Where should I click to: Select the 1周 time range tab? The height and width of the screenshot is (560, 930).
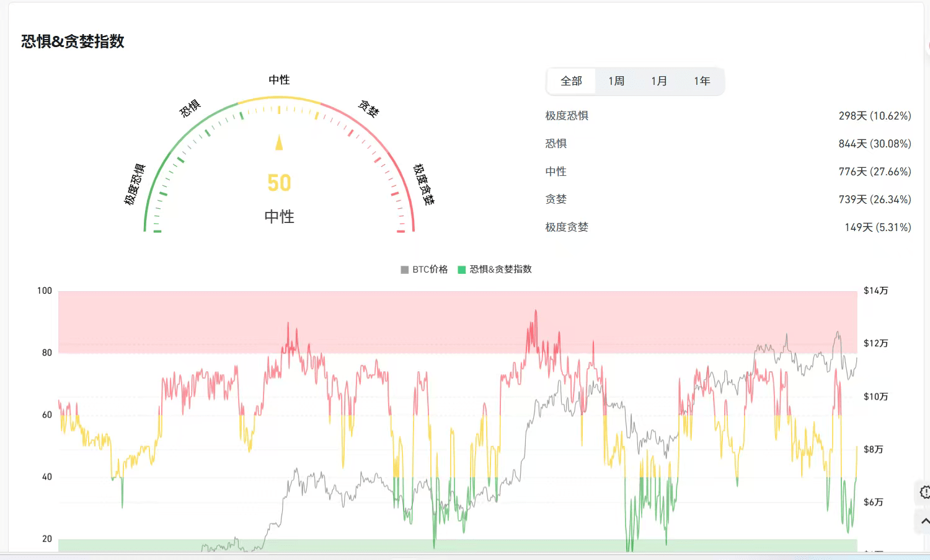[x=616, y=81]
